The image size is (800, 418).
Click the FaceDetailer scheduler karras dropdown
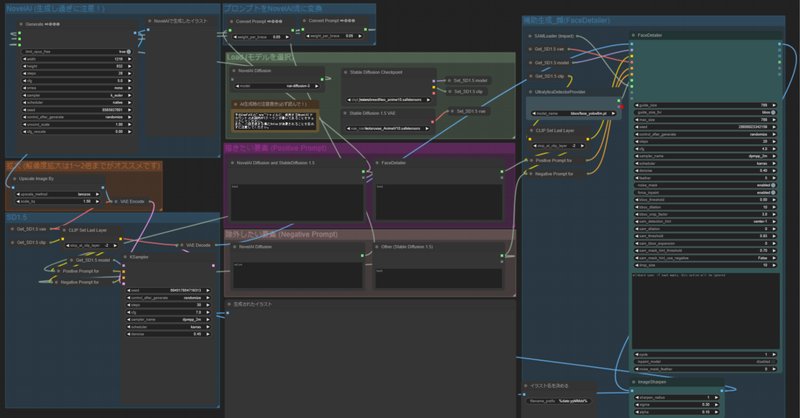[705, 163]
